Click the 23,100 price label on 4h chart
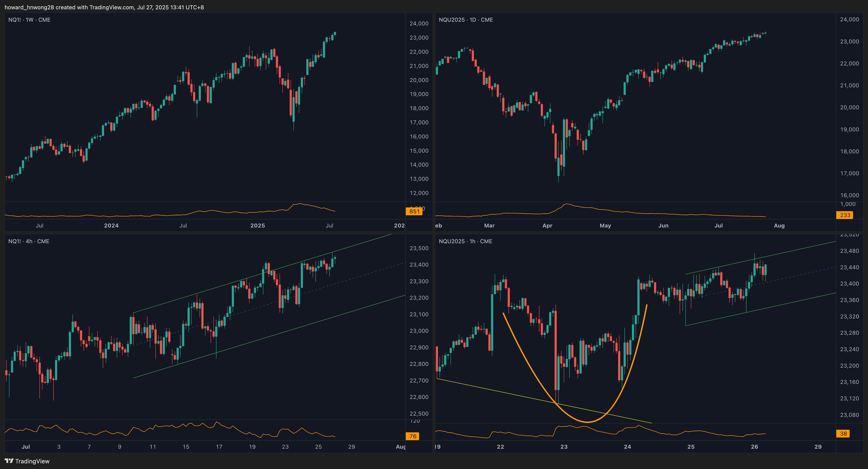Viewport: 868px width, 469px height. click(x=419, y=314)
